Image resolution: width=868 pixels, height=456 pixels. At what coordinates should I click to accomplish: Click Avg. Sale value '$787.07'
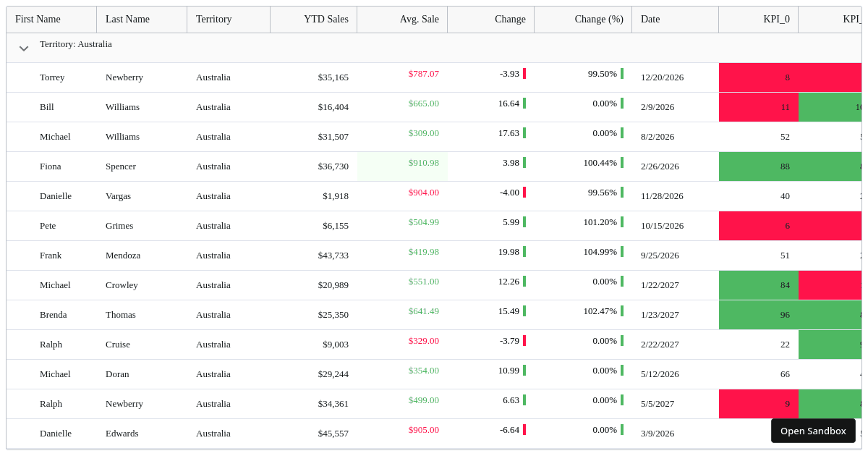[424, 74]
